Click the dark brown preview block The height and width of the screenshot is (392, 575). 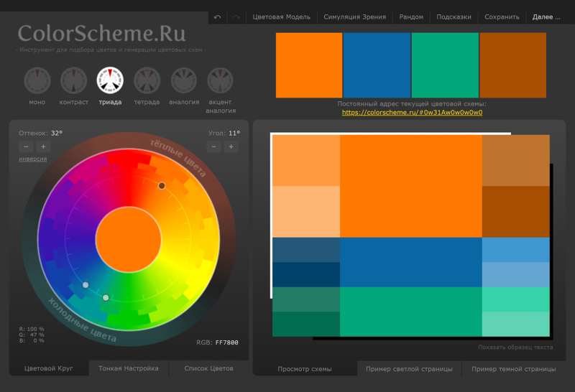pyautogui.click(x=515, y=212)
